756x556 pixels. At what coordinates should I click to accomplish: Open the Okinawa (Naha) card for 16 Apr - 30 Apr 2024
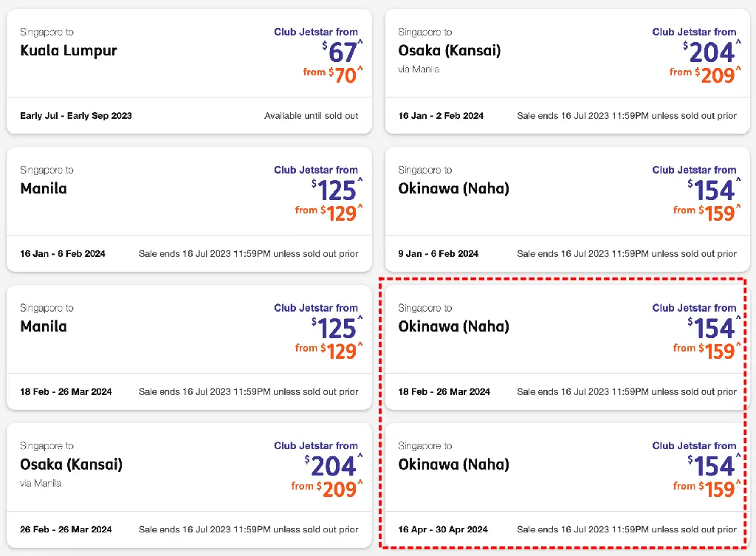[568, 485]
